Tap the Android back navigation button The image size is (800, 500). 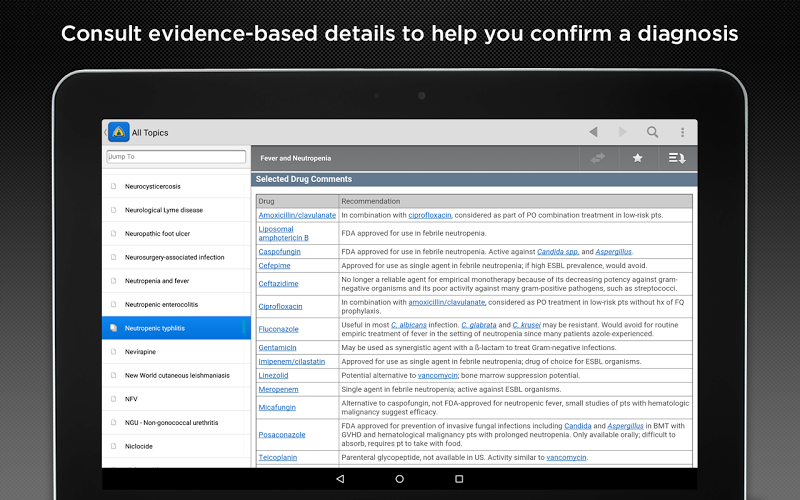[340, 479]
